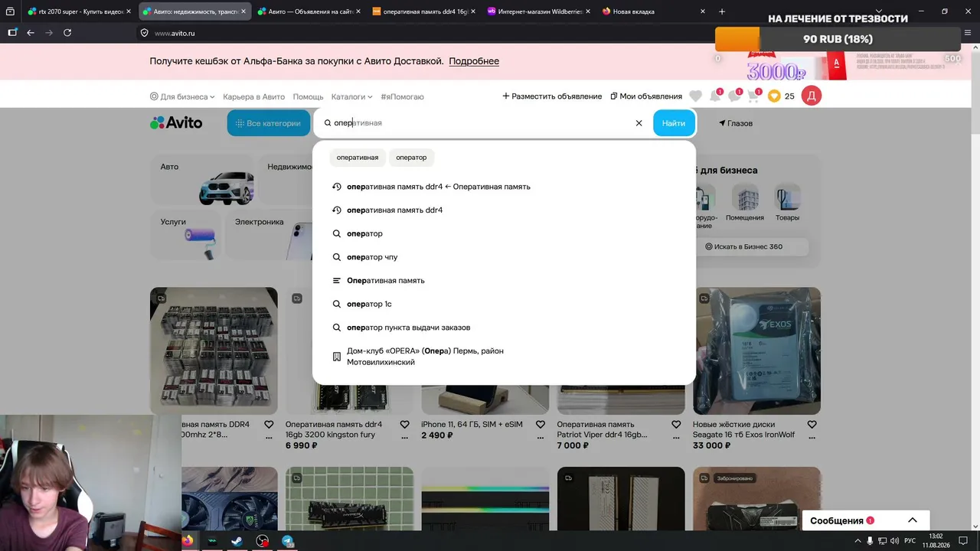Select recent search "оперативная память ddr4"

point(505,210)
